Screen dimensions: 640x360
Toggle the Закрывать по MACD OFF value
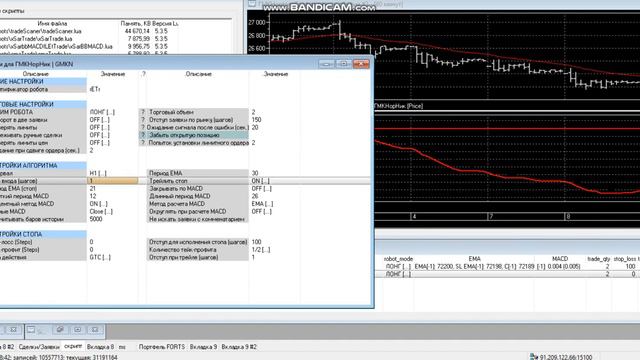pyautogui.click(x=262, y=189)
